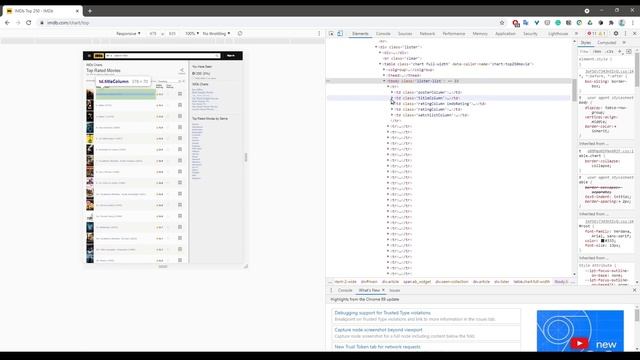Add first movie to watchlist
The width and height of the screenshot is (640, 360).
click(180, 94)
